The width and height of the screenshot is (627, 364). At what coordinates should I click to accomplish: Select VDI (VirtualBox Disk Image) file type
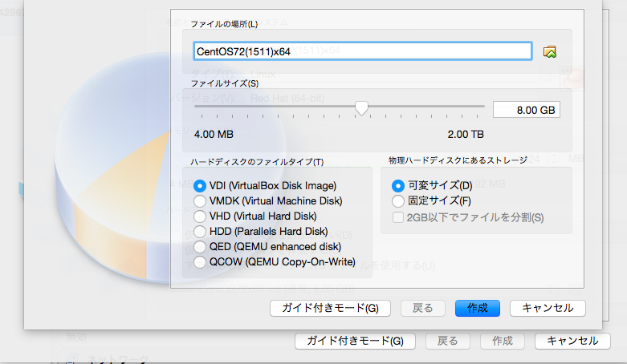200,186
